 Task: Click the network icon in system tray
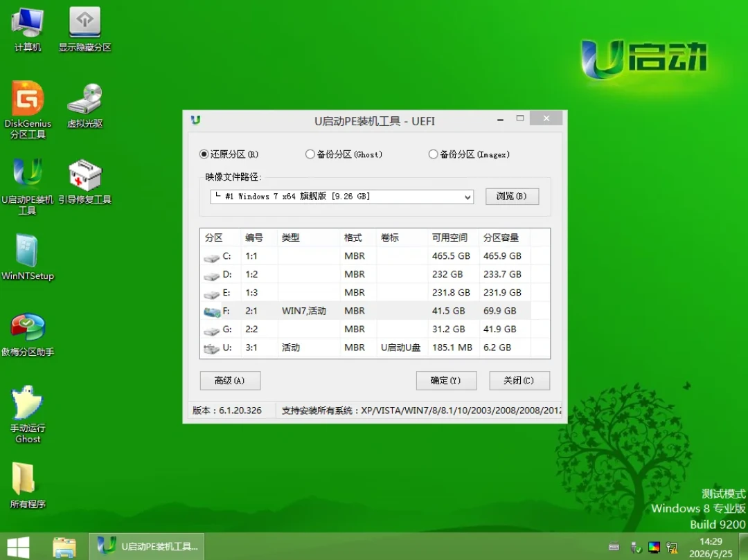[x=672, y=547]
